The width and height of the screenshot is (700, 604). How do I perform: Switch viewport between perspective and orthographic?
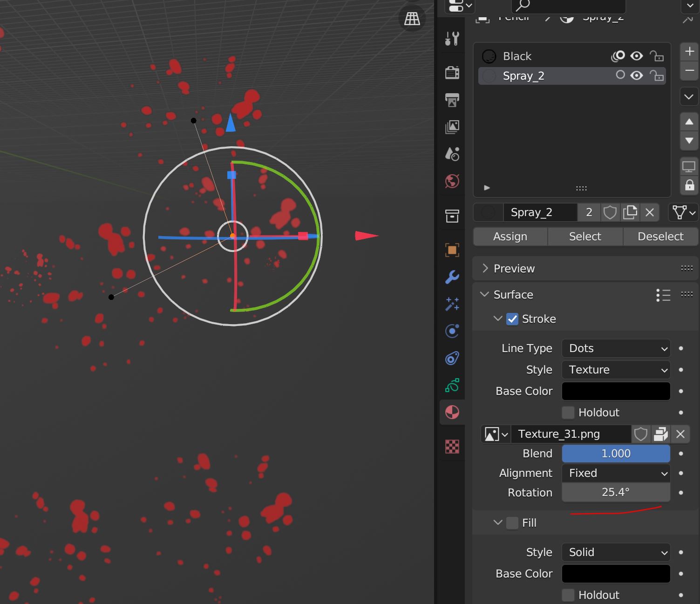(x=412, y=19)
